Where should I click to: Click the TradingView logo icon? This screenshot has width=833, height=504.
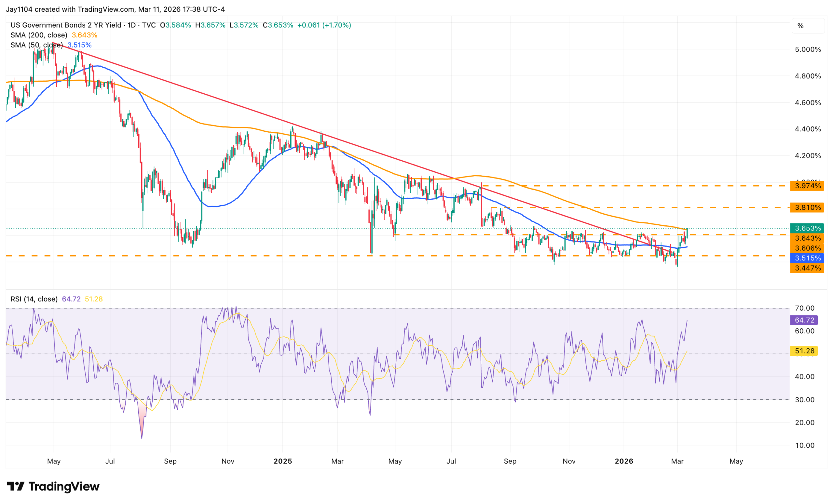(16, 486)
